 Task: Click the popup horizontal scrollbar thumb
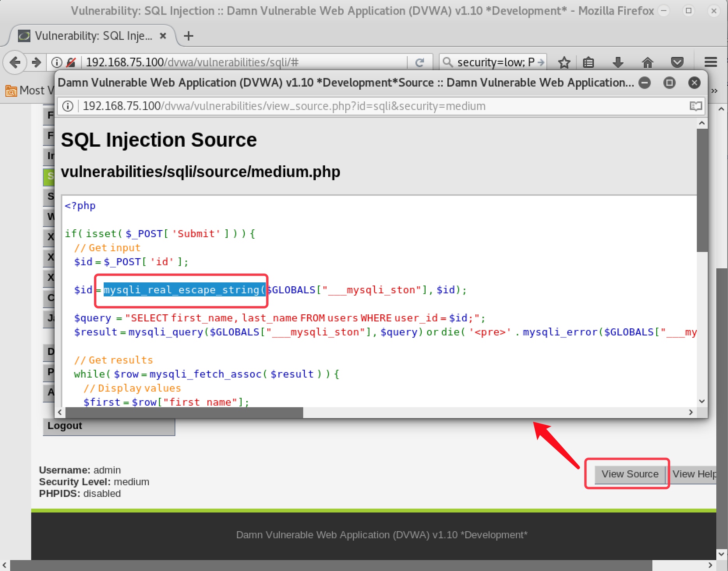pyautogui.click(x=184, y=412)
